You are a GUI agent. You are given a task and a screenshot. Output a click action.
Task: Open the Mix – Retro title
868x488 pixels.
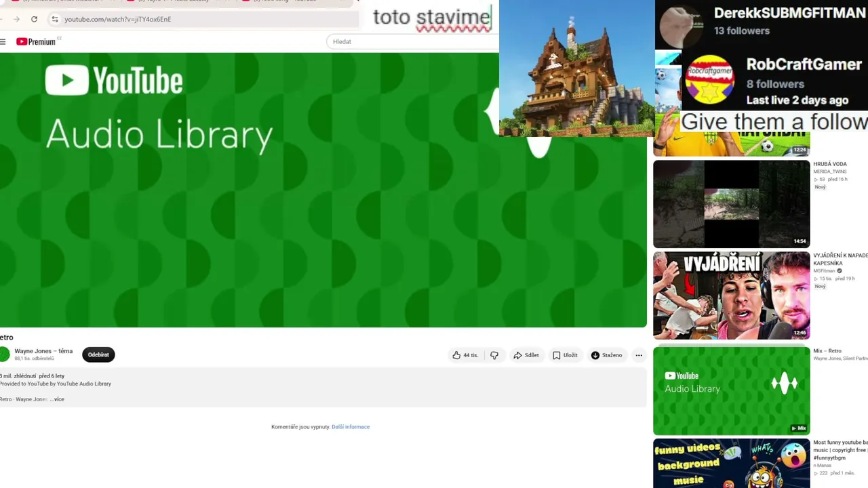coord(827,351)
